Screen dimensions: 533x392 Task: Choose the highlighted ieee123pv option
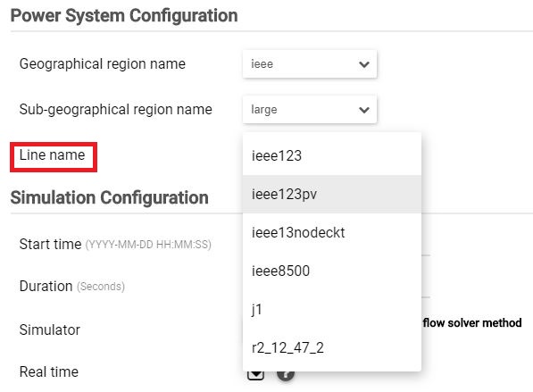pyautogui.click(x=332, y=195)
